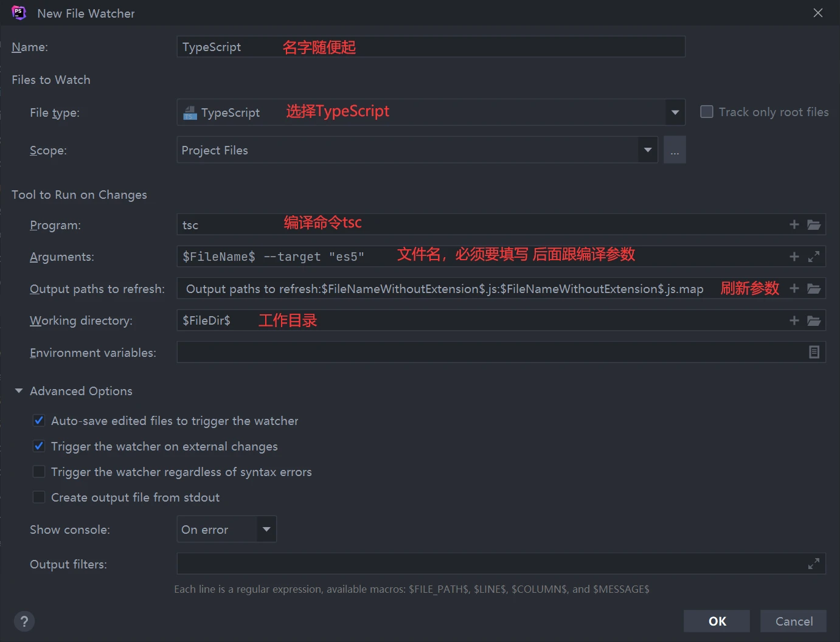Click the help question mark icon

coord(24,621)
